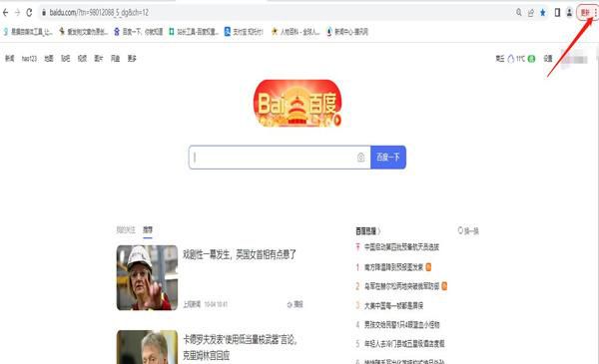Open pinned hot search 中国启动第四批预备航天员选拔
The width and height of the screenshot is (599, 364).
401,247
